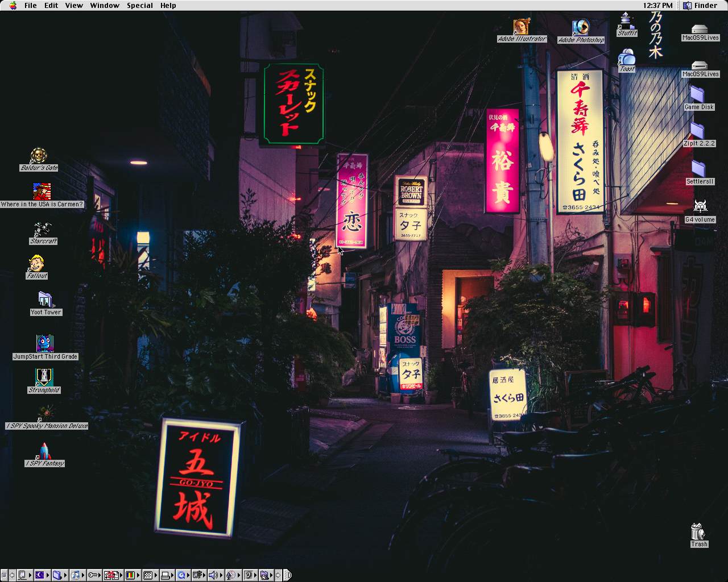728x582 pixels.
Task: Open the Apple menu
Action: coord(13,6)
